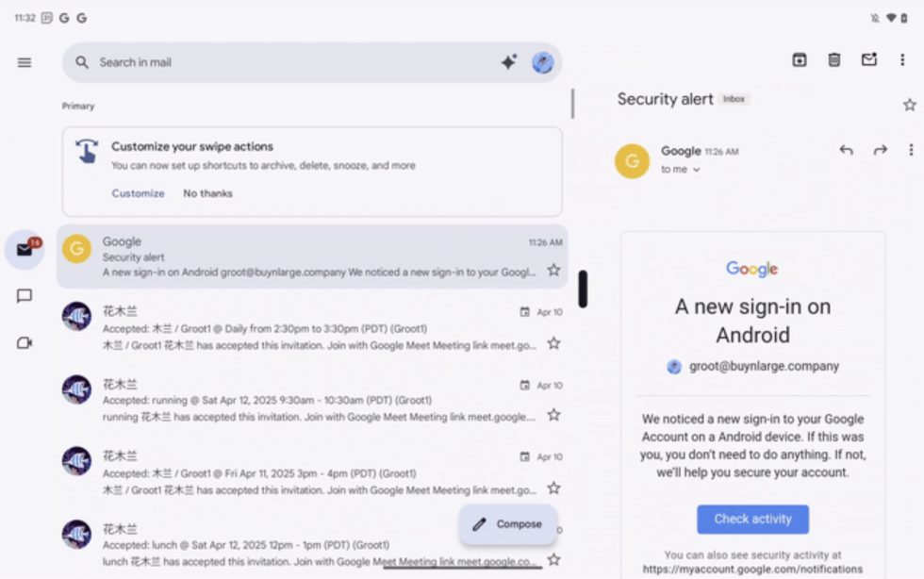Dismiss swipe actions with No thanks

[206, 193]
